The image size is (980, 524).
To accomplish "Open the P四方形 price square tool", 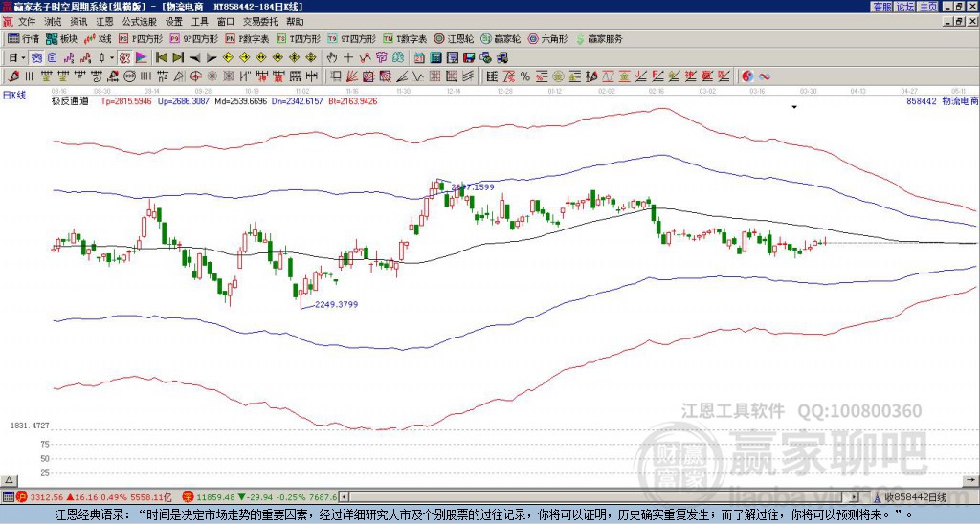I will coord(141,38).
